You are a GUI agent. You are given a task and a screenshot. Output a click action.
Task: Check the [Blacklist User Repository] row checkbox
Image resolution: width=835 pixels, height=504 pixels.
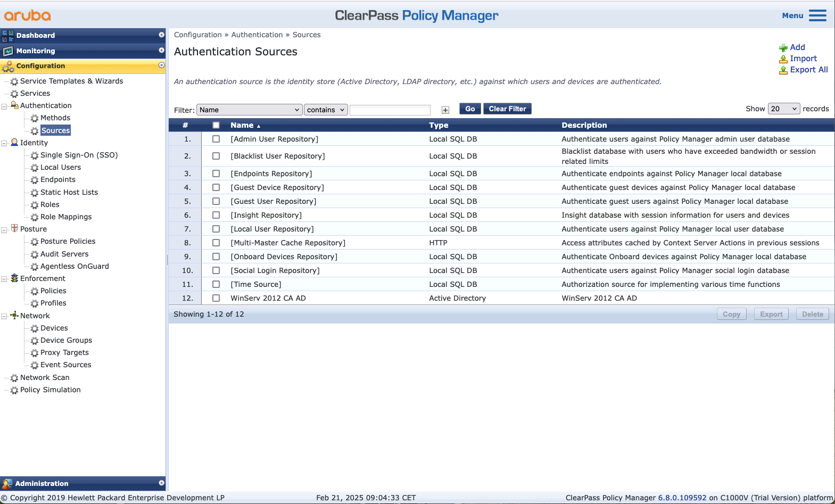tap(216, 156)
